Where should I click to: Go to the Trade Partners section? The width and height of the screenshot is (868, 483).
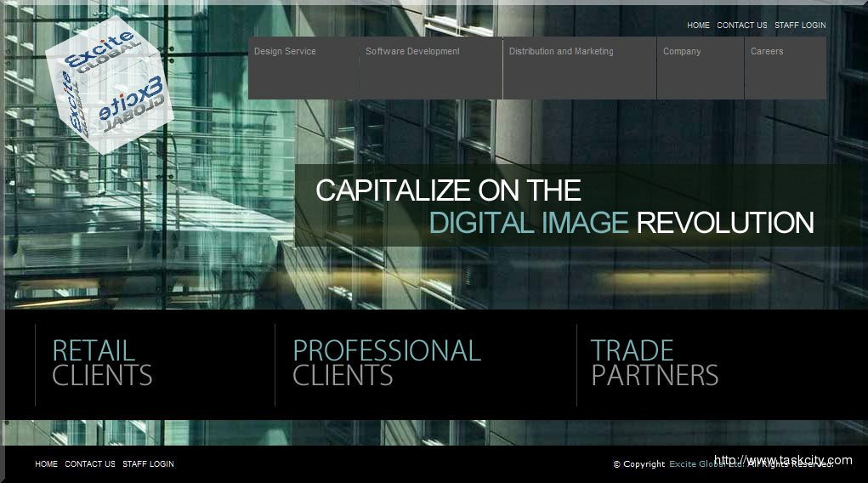coord(655,363)
